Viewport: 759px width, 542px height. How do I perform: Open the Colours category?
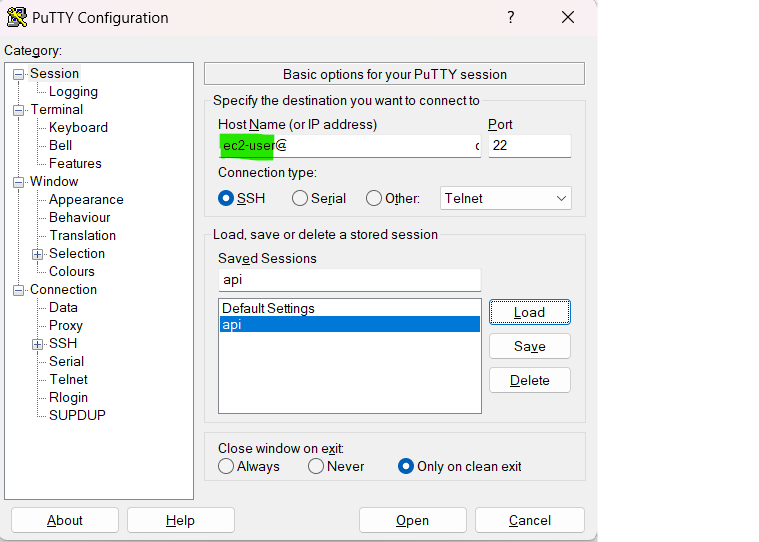(x=72, y=271)
